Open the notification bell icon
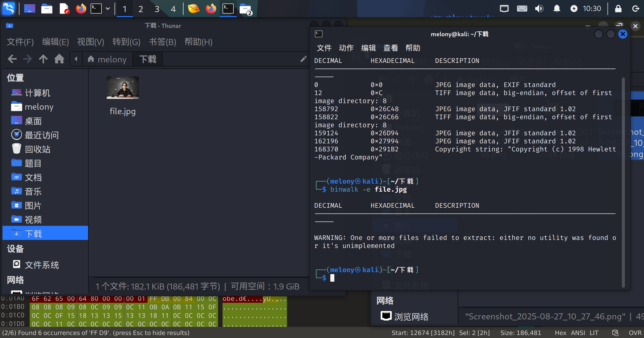 (557, 9)
